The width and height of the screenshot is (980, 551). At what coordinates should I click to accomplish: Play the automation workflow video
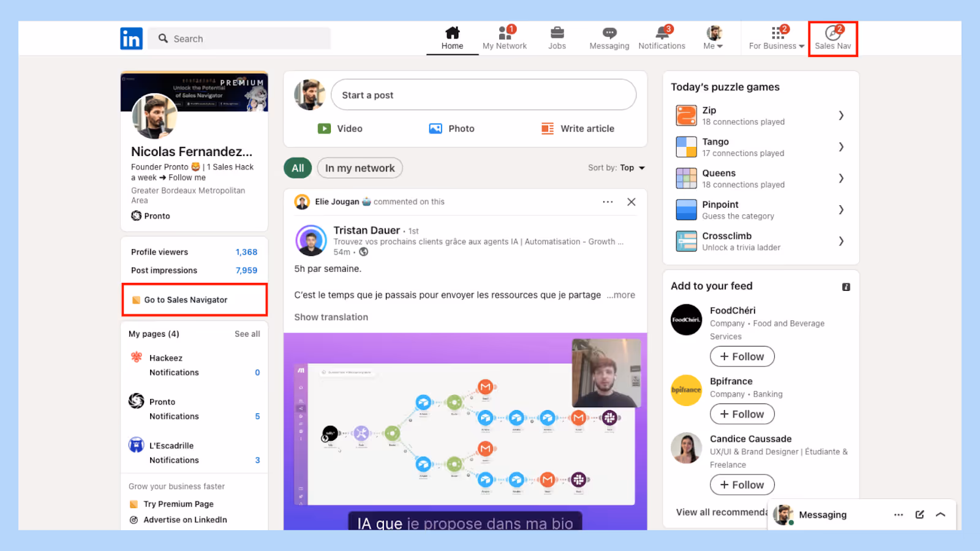(465, 432)
